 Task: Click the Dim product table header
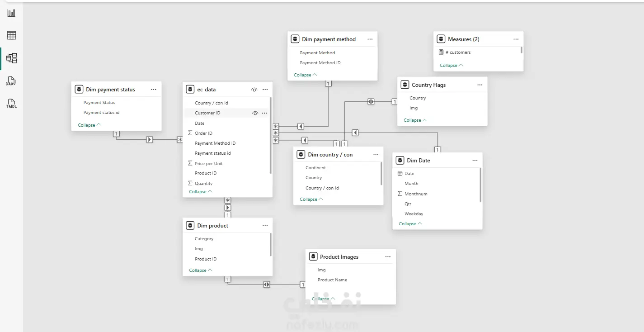pos(213,226)
